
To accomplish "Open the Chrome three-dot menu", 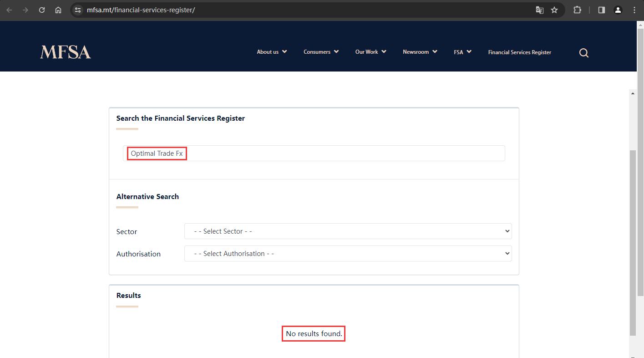I will 634,10.
